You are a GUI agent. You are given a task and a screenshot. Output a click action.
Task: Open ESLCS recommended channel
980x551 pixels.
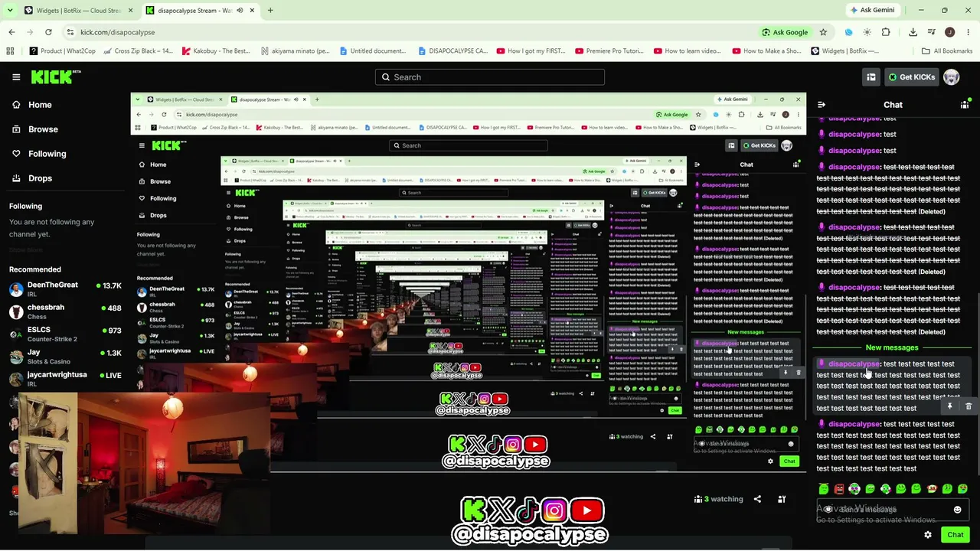(66, 334)
